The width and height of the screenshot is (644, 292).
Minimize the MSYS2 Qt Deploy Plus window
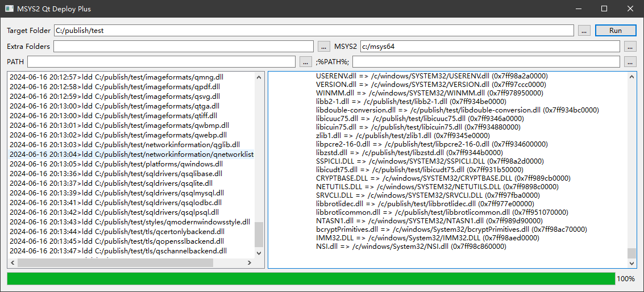578,9
